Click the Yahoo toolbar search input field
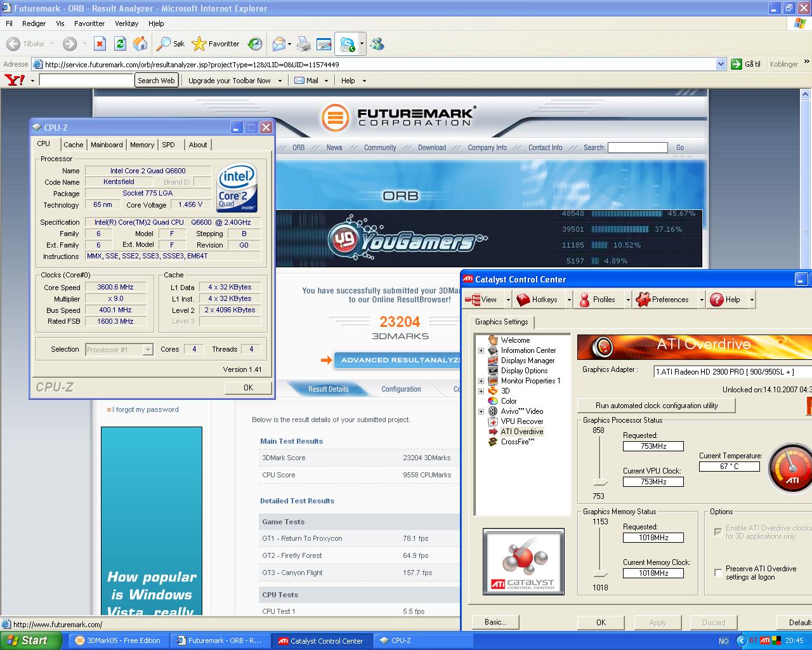 [86, 81]
